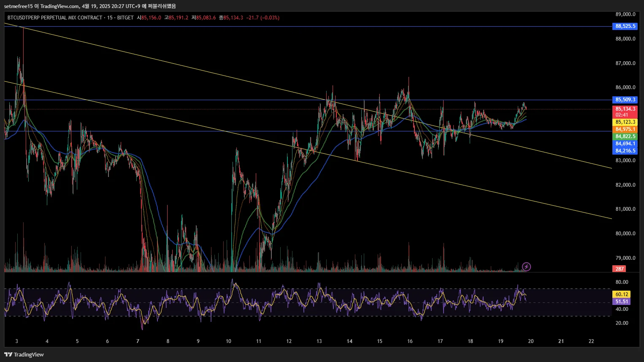Click the TradingView logo at bottom left
The height and width of the screenshot is (362, 644).
pyautogui.click(x=24, y=354)
